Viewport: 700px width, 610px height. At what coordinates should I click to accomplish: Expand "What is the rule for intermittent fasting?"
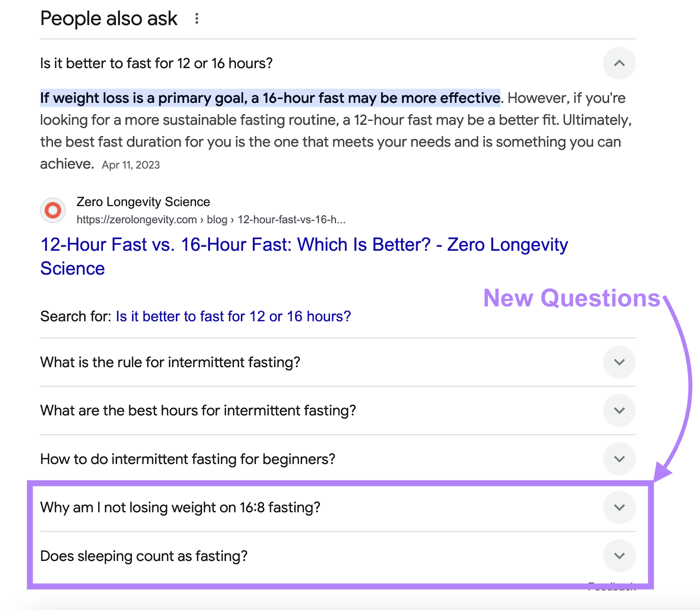(x=619, y=362)
